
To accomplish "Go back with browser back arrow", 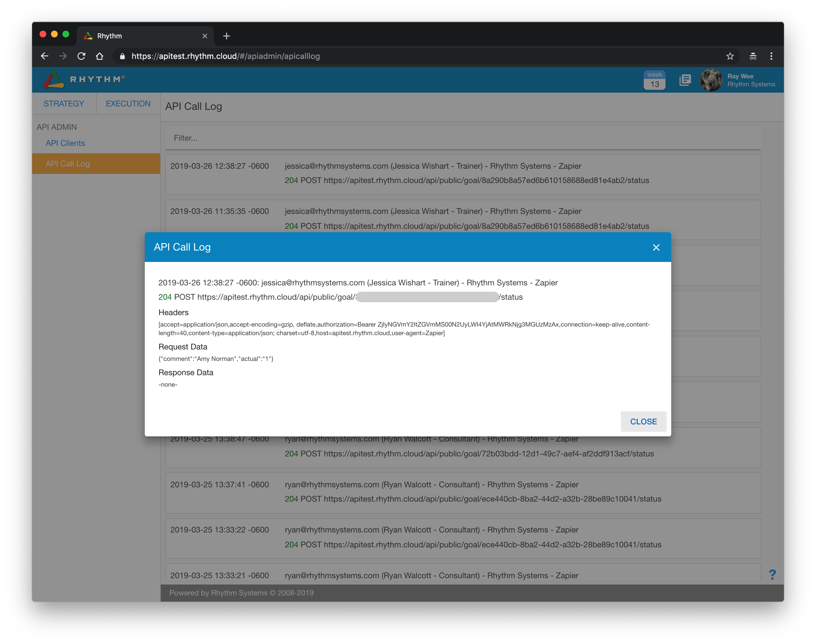I will [x=45, y=56].
